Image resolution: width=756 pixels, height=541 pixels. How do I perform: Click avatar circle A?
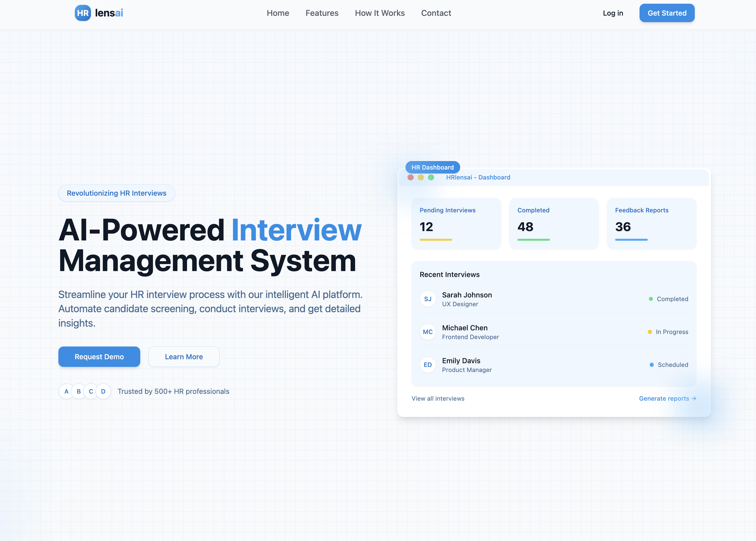[x=66, y=391]
